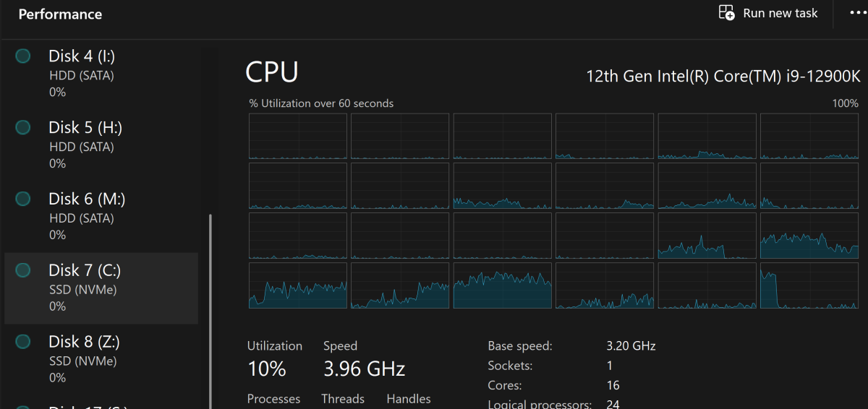
Task: Click the Run new task button label
Action: [780, 13]
